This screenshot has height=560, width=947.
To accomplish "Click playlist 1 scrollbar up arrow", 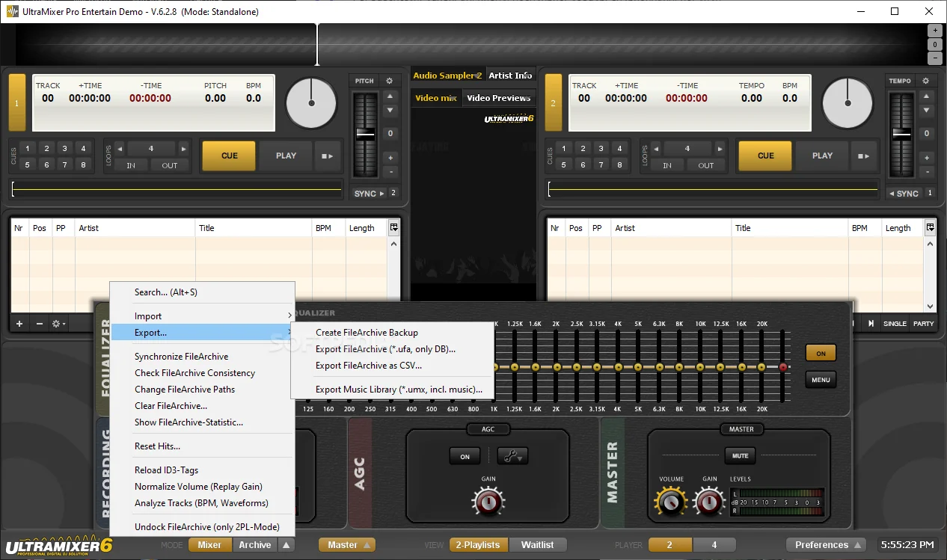I will tap(394, 244).
